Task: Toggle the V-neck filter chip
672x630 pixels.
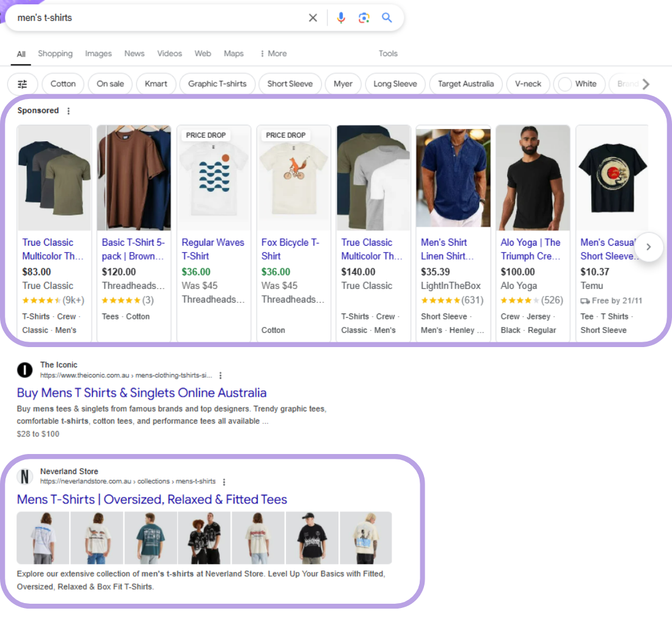Action: click(x=528, y=84)
